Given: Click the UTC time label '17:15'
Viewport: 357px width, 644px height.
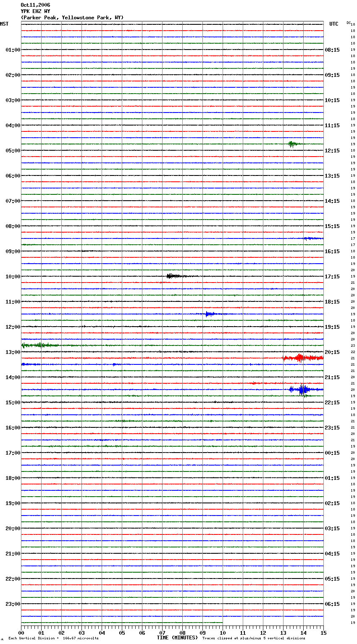Looking at the screenshot, I should [x=332, y=277].
